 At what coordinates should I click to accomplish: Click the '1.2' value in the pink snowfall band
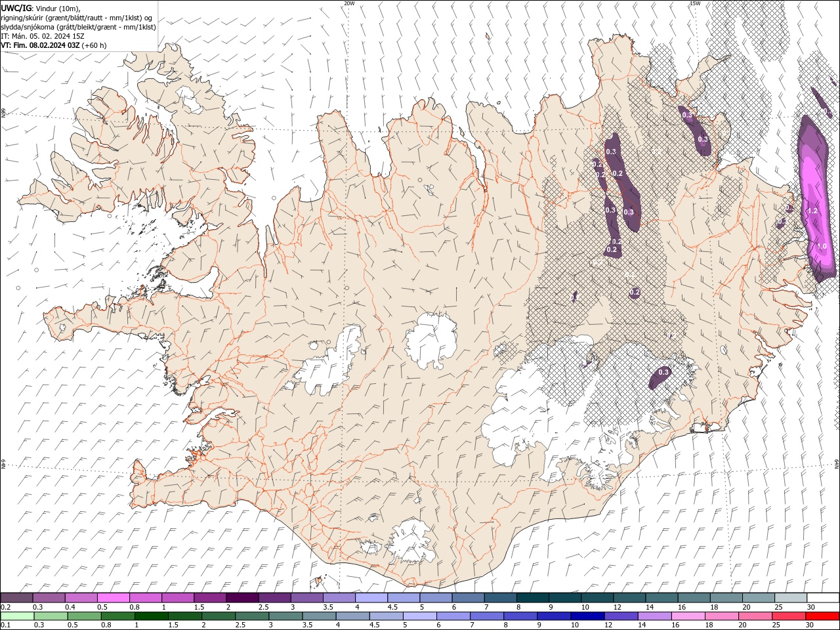click(812, 211)
